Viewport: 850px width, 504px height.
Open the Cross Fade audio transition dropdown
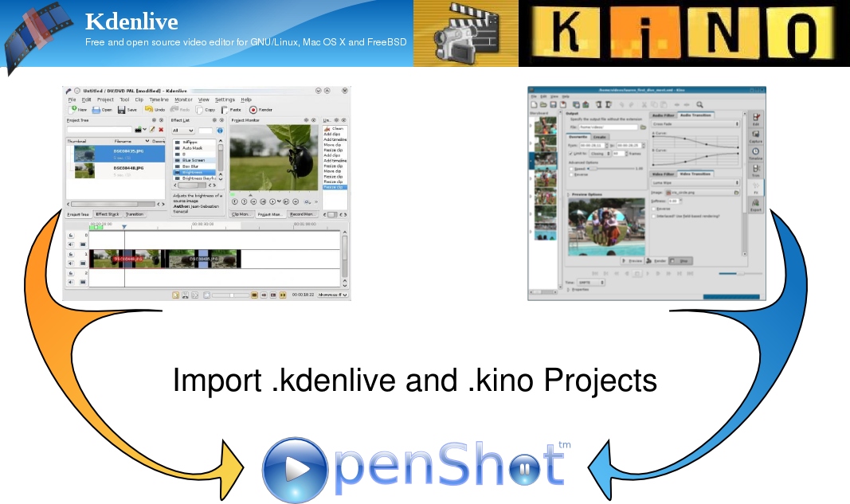tap(695, 124)
